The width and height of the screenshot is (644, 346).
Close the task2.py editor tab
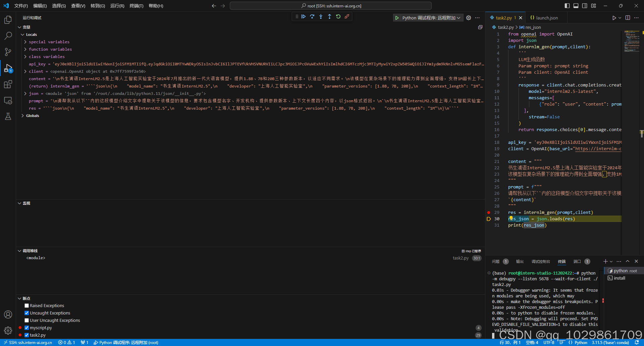521,18
